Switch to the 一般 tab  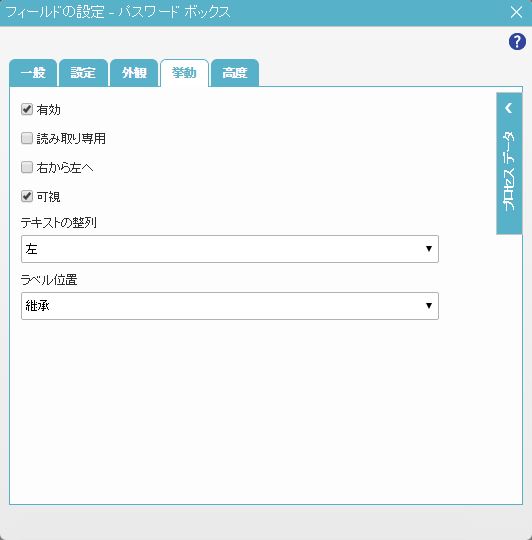[x=33, y=73]
